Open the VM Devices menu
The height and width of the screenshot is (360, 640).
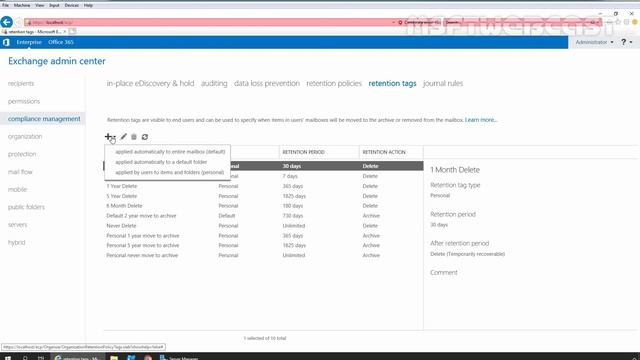coord(71,5)
